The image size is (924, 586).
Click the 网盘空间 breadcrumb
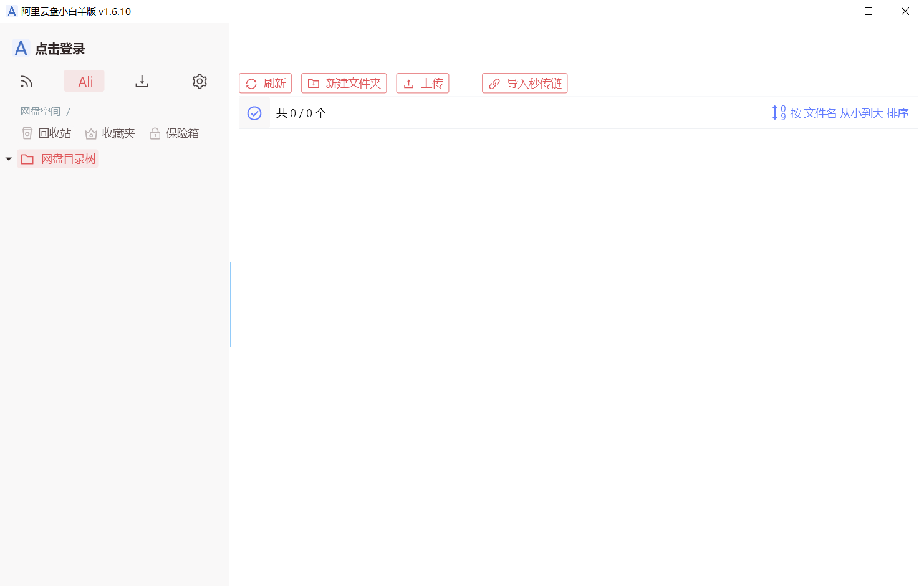[x=40, y=112]
